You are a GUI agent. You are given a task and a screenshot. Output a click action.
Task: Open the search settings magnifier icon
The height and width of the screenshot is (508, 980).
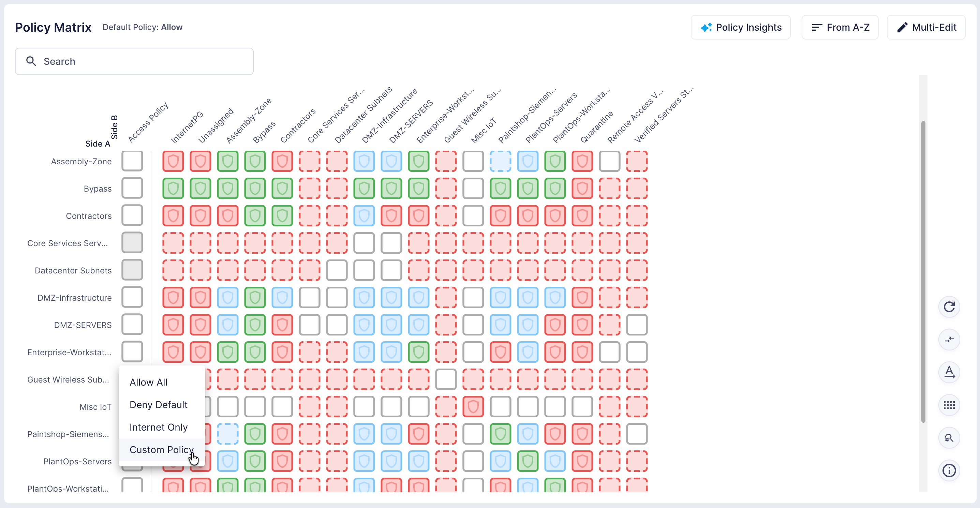[949, 438]
